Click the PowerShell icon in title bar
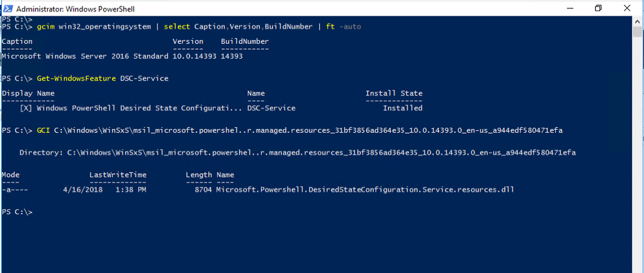The image size is (644, 273). (8, 8)
